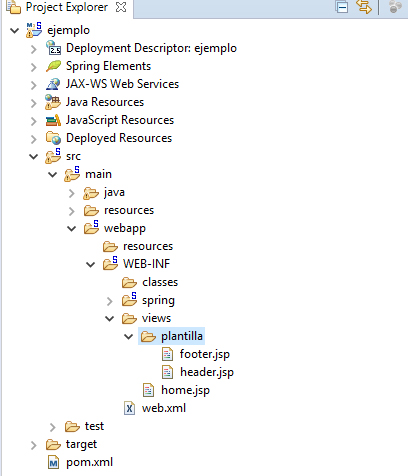The height and width of the screenshot is (476, 408).
Task: Click the Deployment Descriptor icon
Action: 53,48
